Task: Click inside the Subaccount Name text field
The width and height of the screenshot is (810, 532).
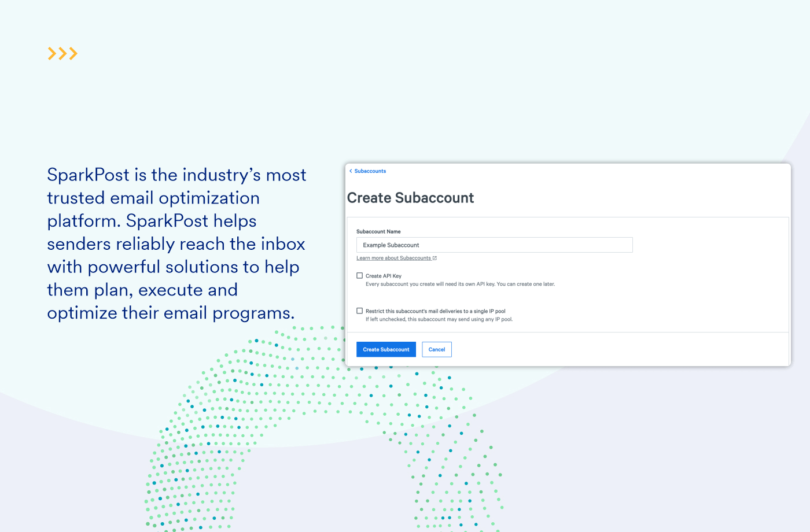Action: 494,245
